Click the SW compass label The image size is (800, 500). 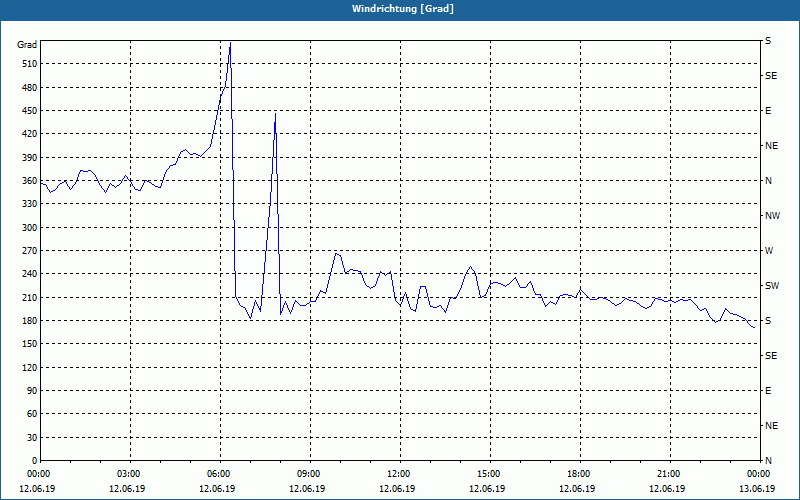(772, 286)
